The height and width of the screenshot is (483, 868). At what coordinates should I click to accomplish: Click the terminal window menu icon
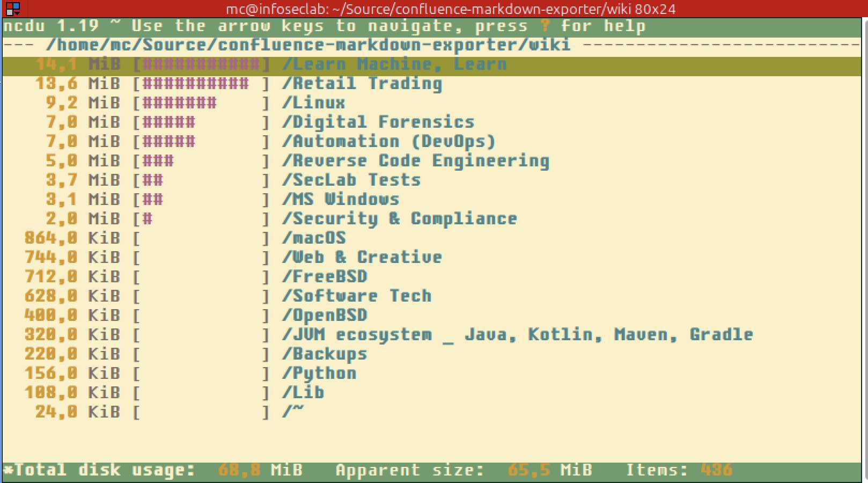click(12, 9)
